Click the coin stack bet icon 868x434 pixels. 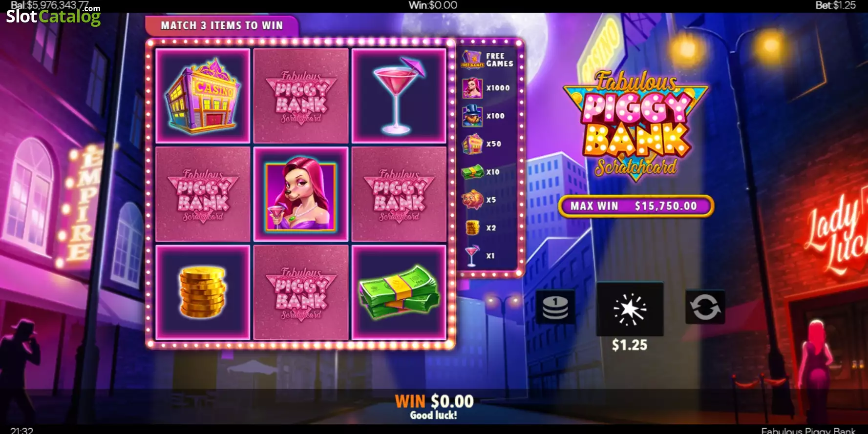click(x=555, y=307)
